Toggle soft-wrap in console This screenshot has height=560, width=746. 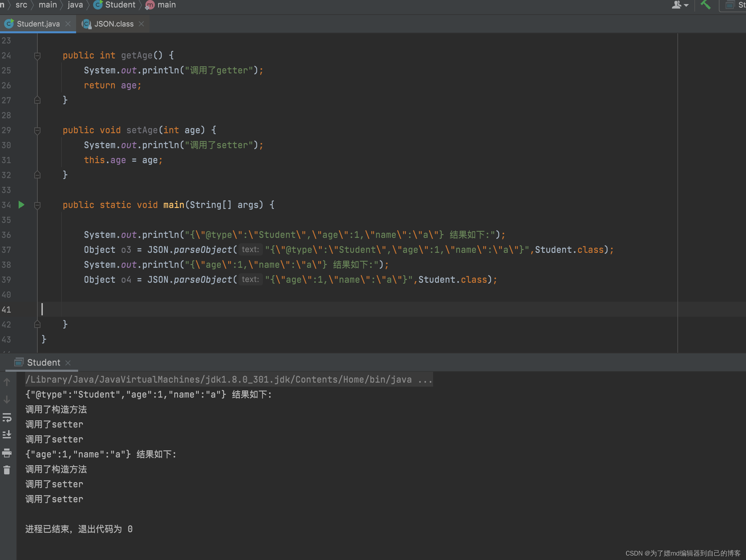pyautogui.click(x=7, y=418)
